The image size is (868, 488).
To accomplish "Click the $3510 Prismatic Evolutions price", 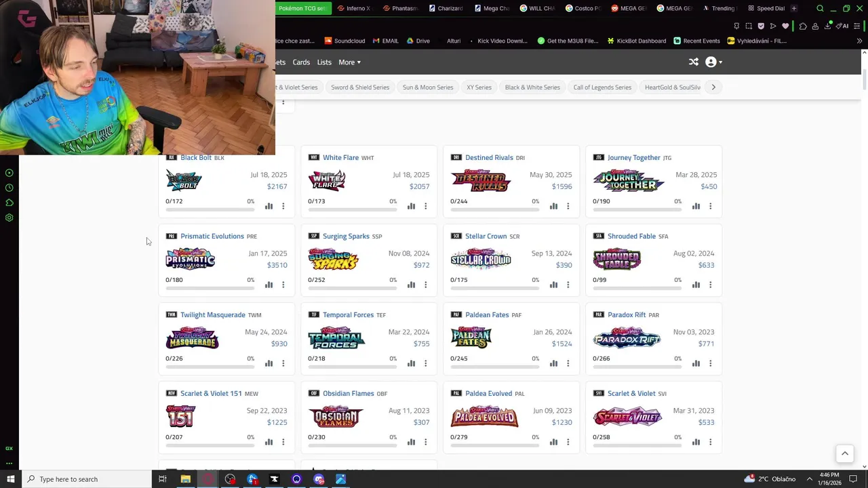I will pyautogui.click(x=277, y=265).
